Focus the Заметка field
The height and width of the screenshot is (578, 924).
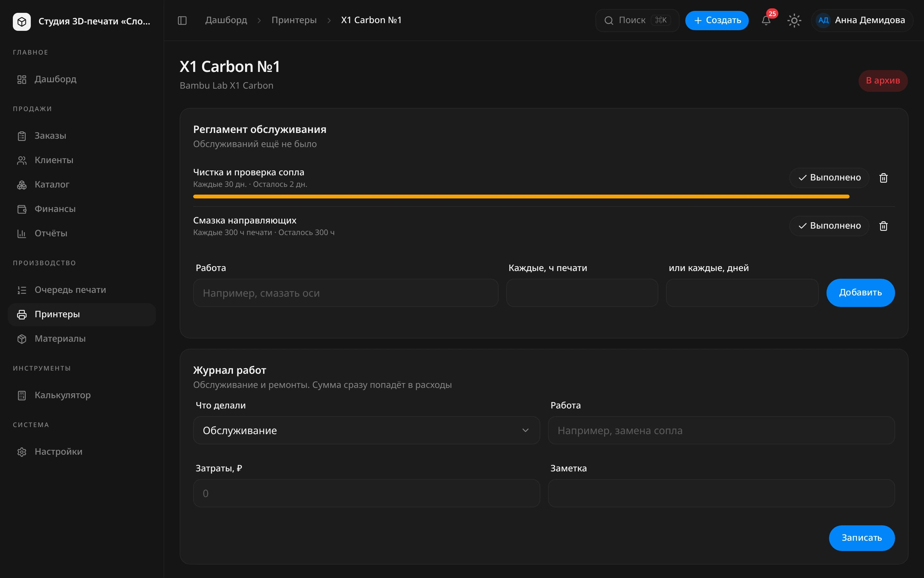pos(721,493)
